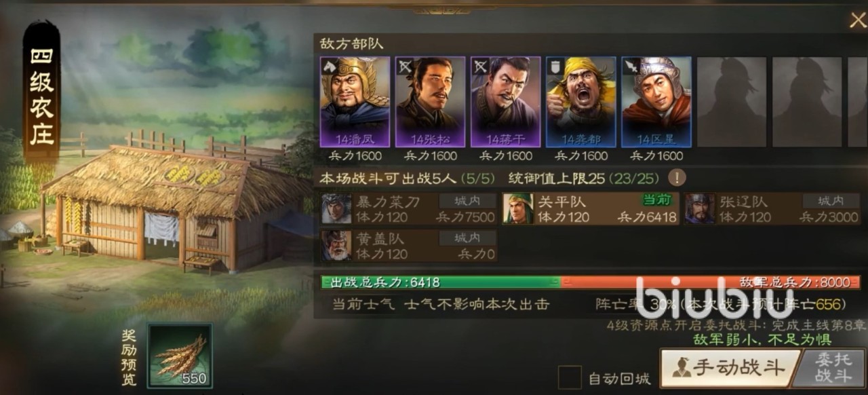Click the command limit info exclamation icon
Screen dimensions: 868x395
[x=677, y=178]
